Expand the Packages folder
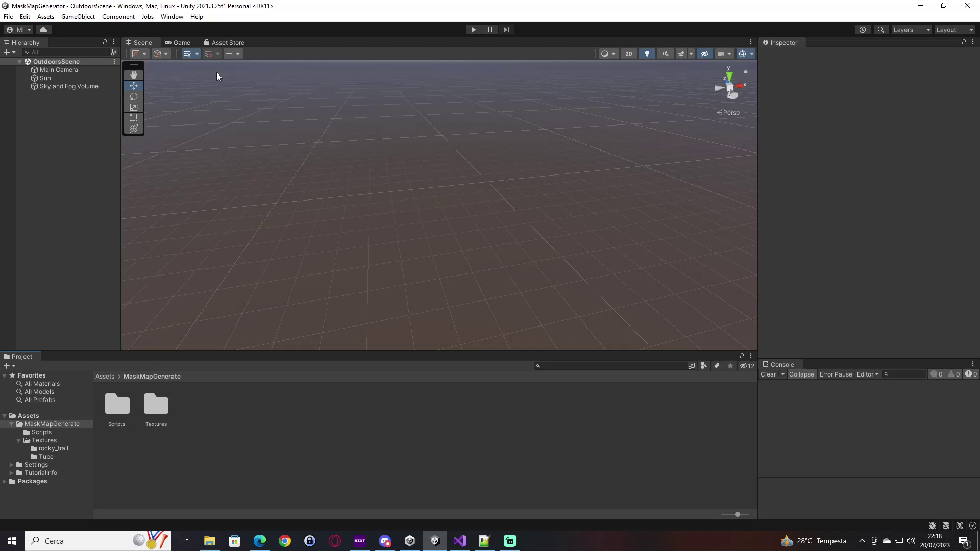 coord(5,481)
